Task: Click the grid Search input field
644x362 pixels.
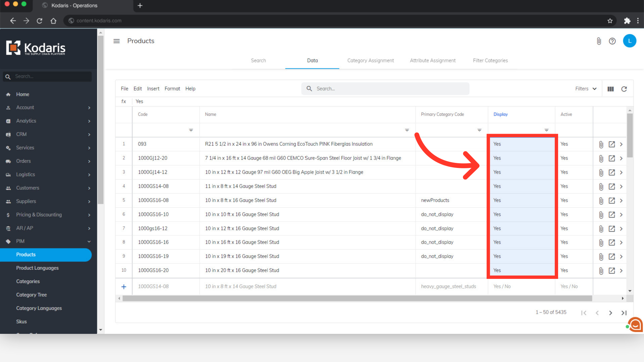Action: [386, 89]
